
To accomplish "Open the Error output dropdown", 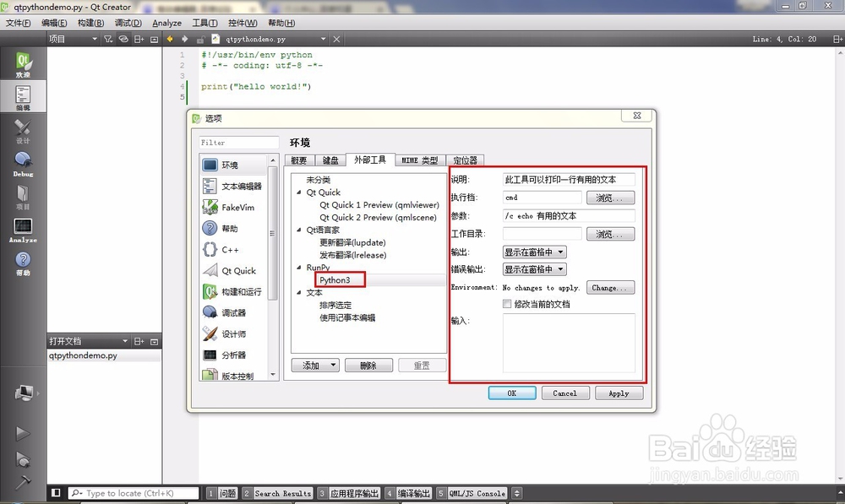I will click(x=534, y=269).
